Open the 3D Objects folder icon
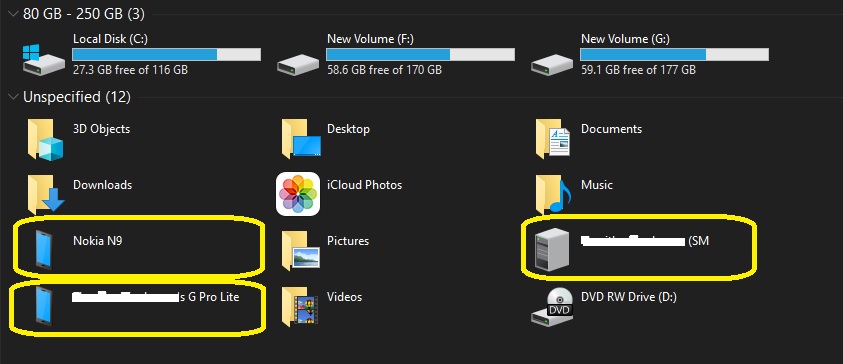The height and width of the screenshot is (364, 843). tap(45, 140)
